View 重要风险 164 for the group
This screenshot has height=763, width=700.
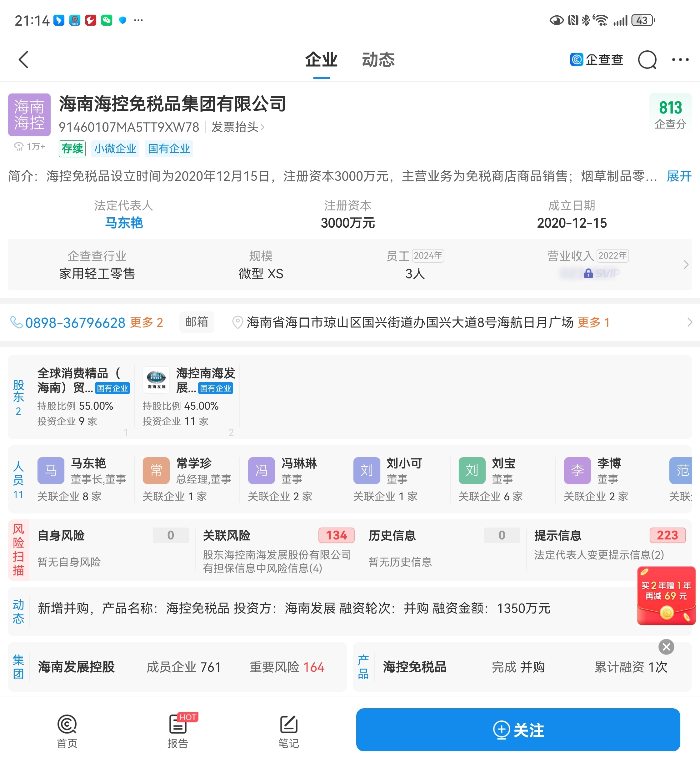tap(287, 667)
